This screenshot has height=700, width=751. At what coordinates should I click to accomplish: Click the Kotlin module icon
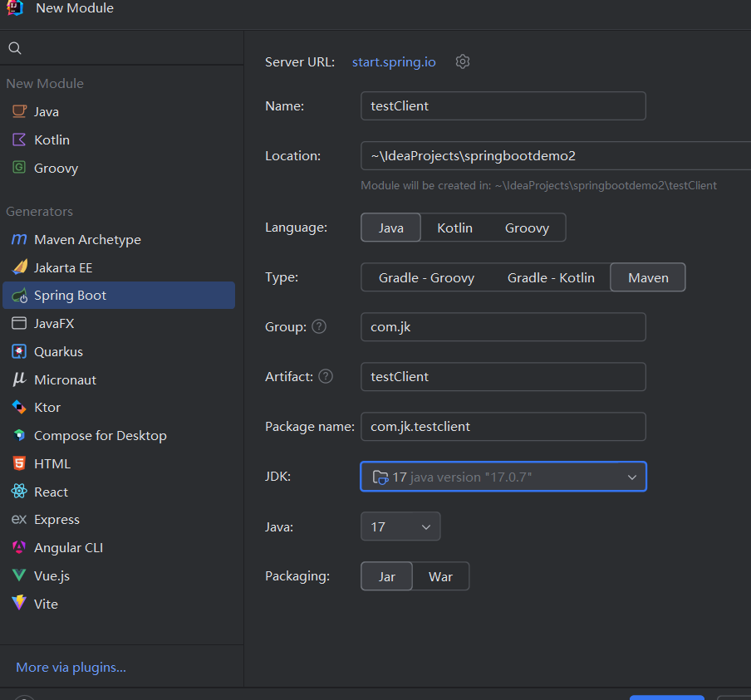(19, 140)
